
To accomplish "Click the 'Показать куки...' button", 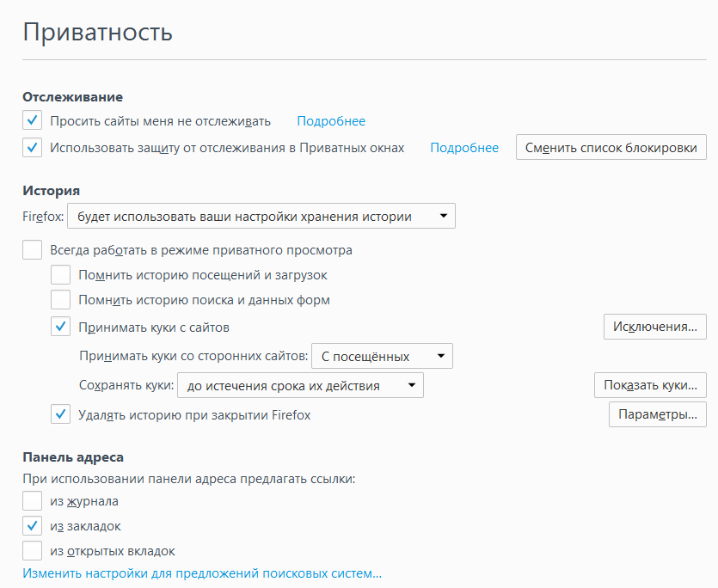I will point(650,385).
